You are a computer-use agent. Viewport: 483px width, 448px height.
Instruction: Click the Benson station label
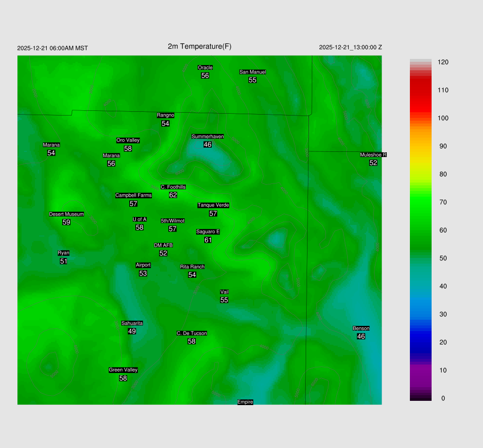coord(361,329)
